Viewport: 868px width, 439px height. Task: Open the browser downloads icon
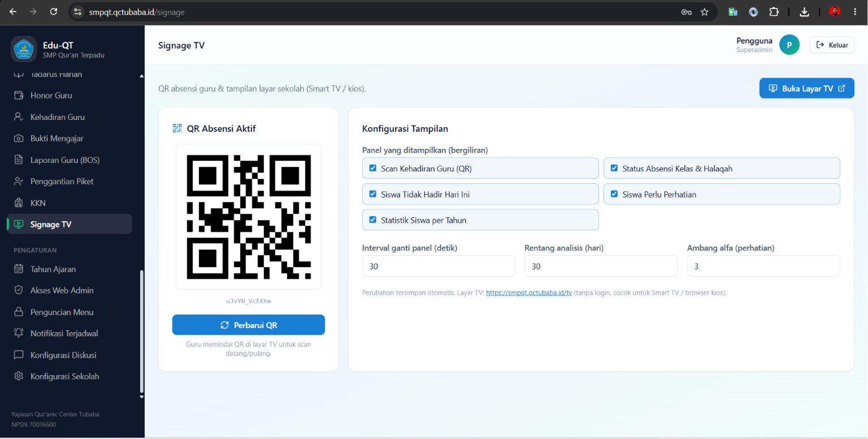pos(805,12)
